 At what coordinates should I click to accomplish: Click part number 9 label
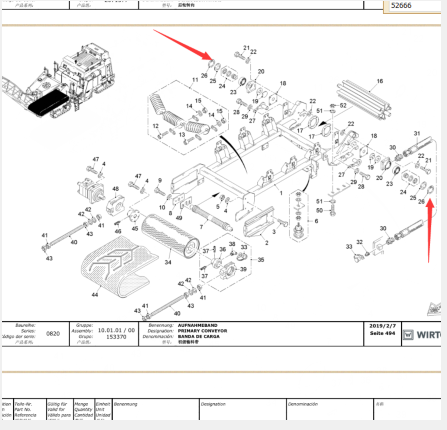click(x=160, y=180)
